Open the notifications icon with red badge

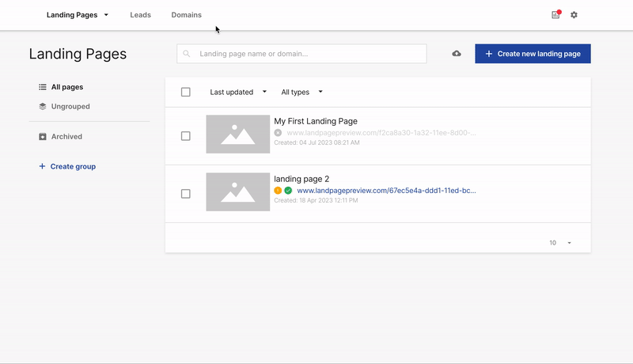click(555, 15)
